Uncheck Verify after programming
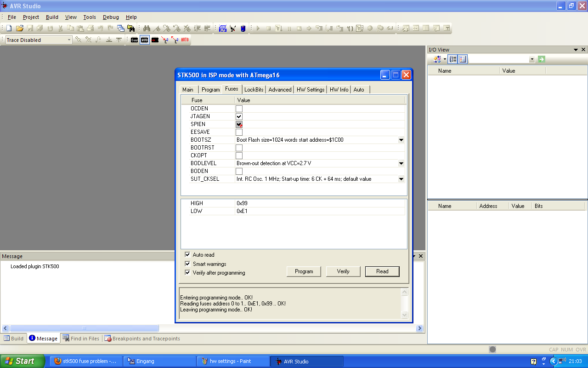 [x=187, y=273]
